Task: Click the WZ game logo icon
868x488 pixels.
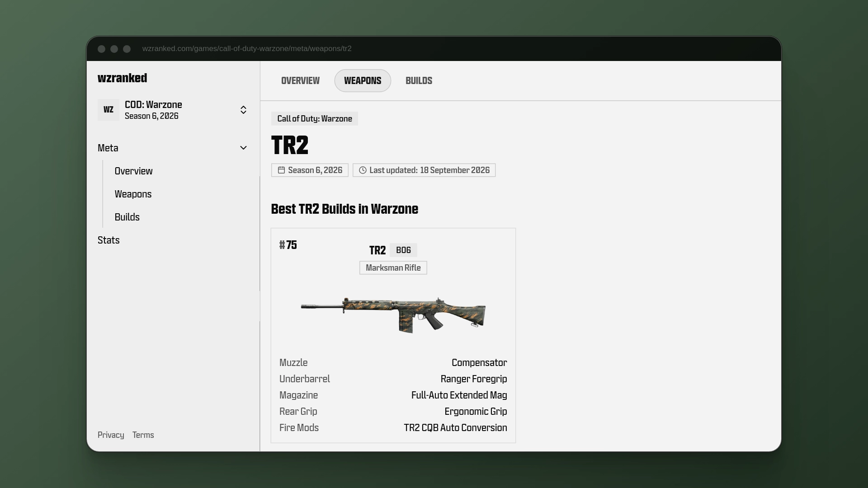Action: click(108, 110)
